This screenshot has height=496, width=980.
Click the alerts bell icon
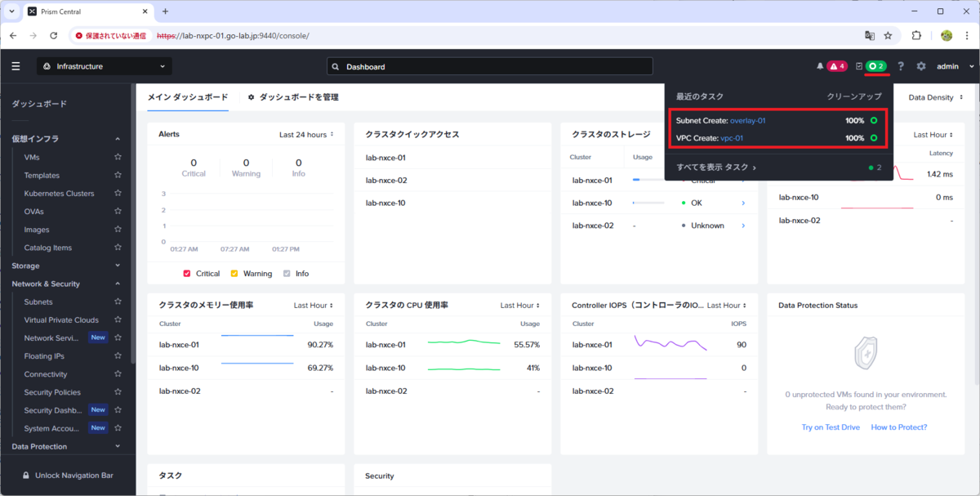(820, 66)
